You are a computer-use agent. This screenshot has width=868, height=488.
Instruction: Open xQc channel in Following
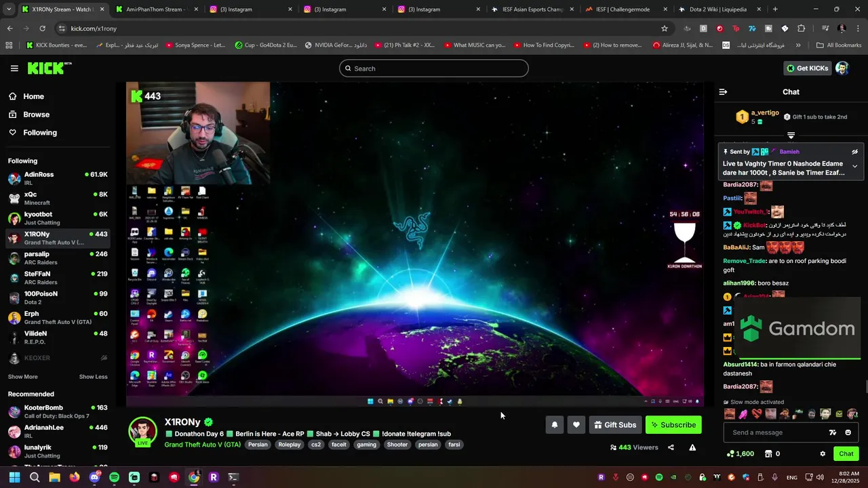point(58,198)
